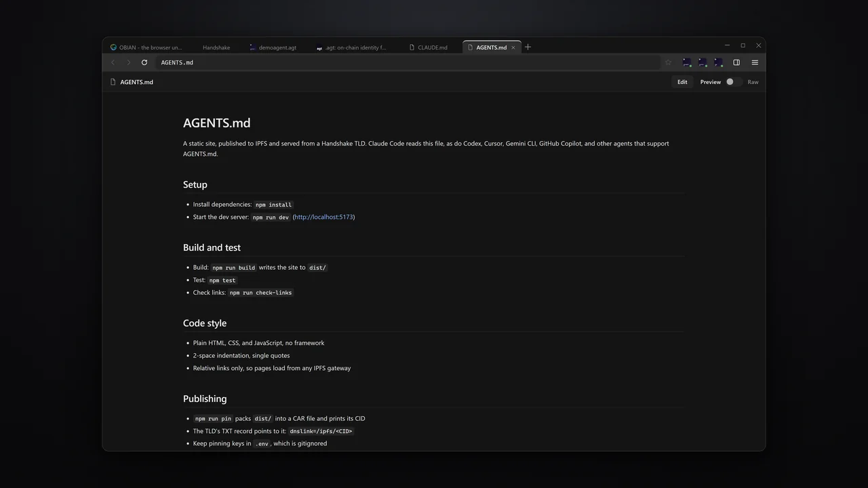Reload the page with the refresh icon

click(x=144, y=62)
